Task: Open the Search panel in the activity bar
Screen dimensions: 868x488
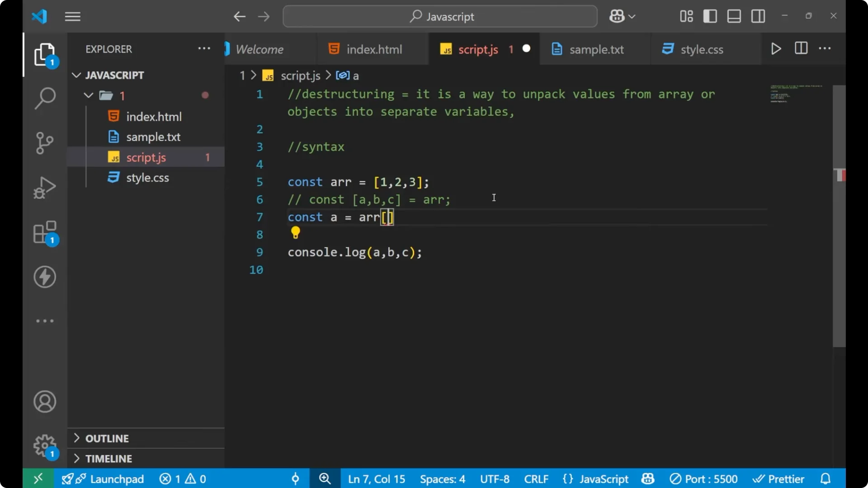Action: [x=44, y=98]
